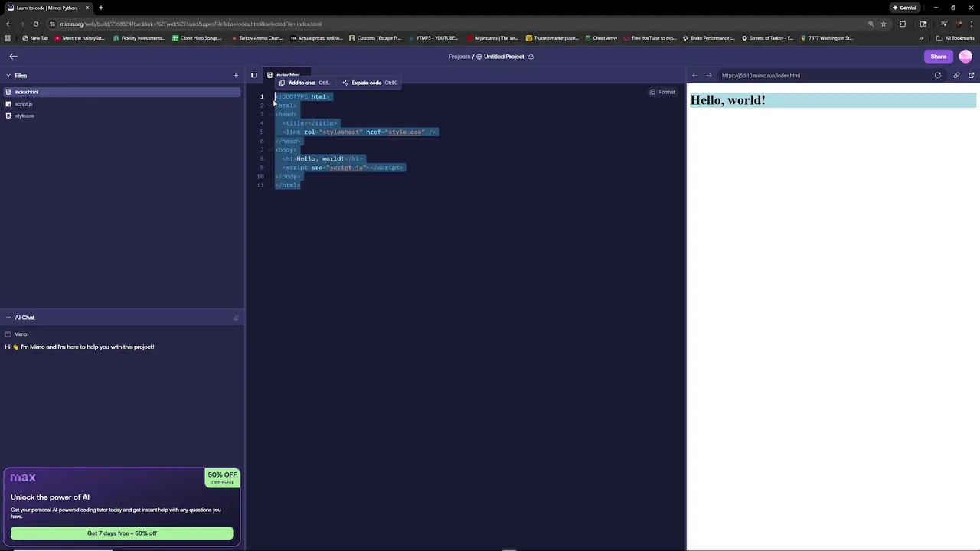The image size is (980, 551).
Task: Open style.css in the Files list
Action: (x=122, y=116)
